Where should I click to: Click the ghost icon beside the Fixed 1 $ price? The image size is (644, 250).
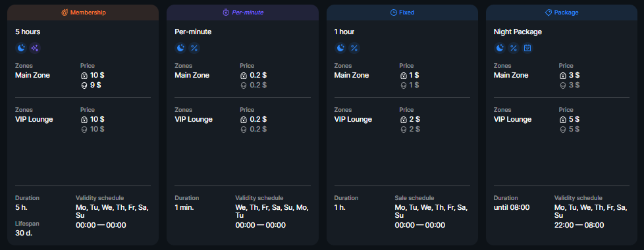pos(403,76)
